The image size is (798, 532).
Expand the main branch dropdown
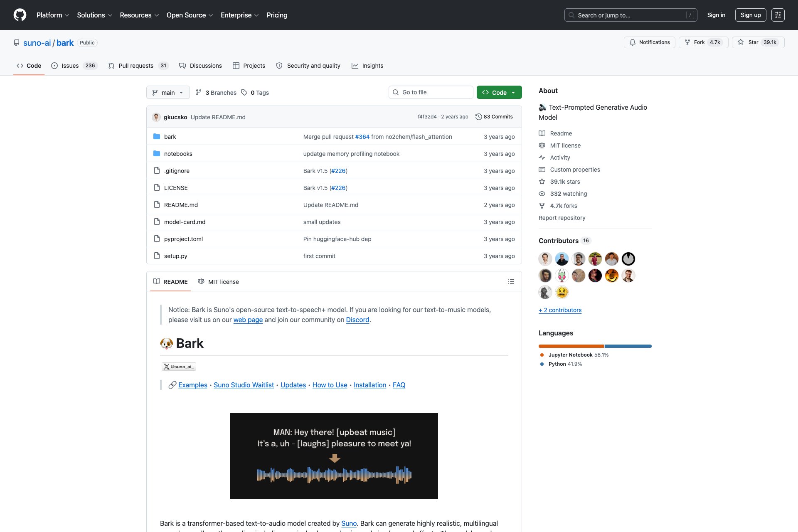[168, 92]
